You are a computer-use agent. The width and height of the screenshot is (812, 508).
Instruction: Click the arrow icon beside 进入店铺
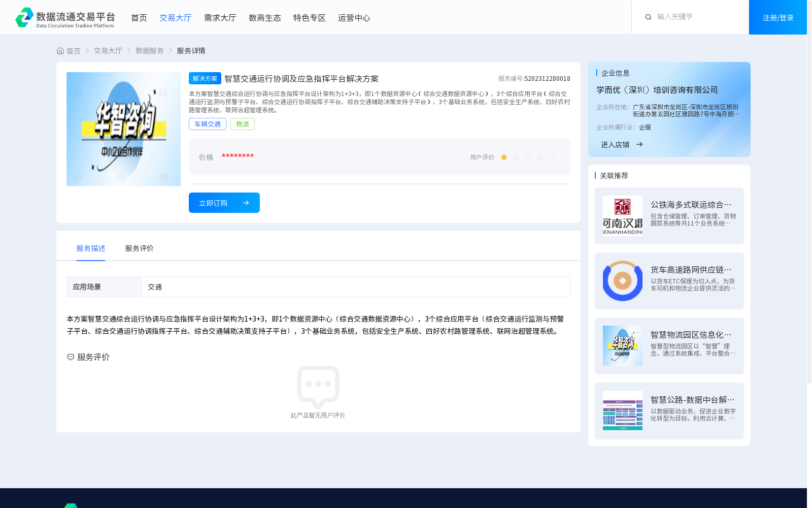tap(639, 144)
